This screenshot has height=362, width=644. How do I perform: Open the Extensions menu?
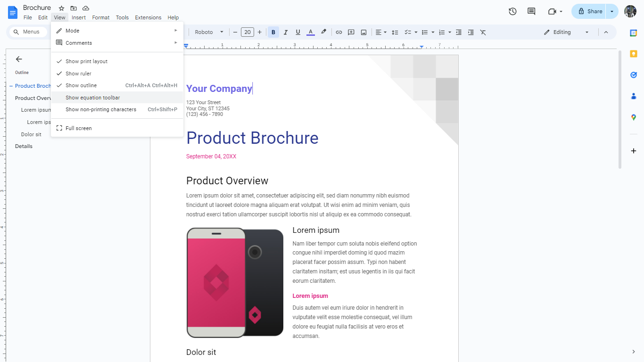(148, 17)
